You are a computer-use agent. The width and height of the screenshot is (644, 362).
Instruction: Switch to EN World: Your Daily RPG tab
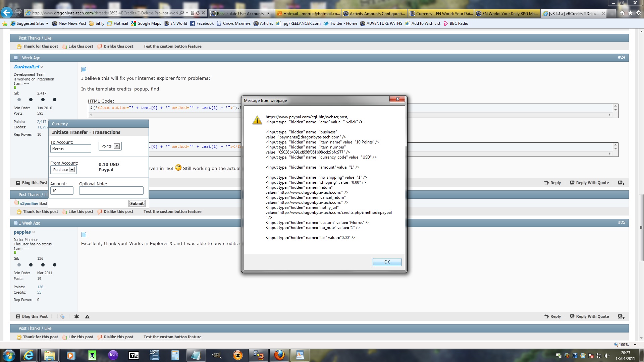tap(507, 13)
